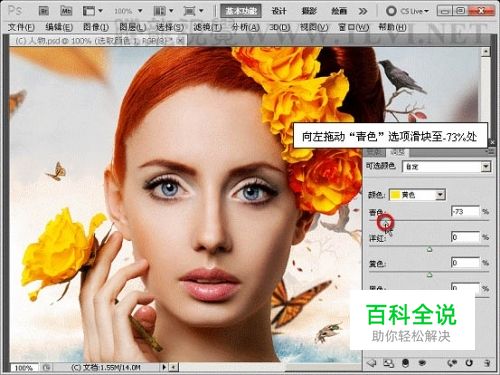The width and height of the screenshot is (500, 375).
Task: Click the 黄色 slider value field
Action: click(465, 263)
